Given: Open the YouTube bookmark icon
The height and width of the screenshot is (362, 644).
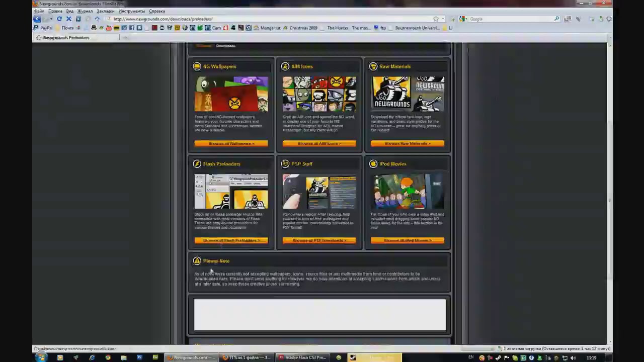Looking at the screenshot, I should [x=109, y=28].
